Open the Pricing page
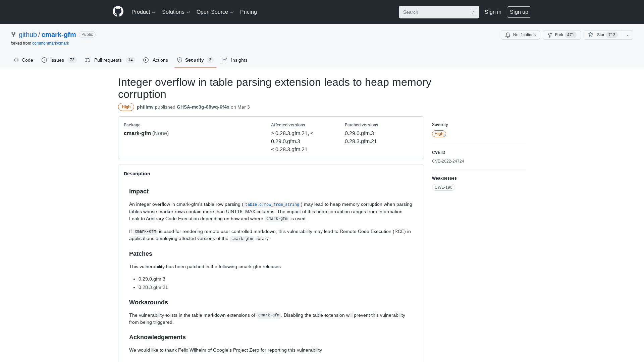644x362 pixels. point(249,12)
